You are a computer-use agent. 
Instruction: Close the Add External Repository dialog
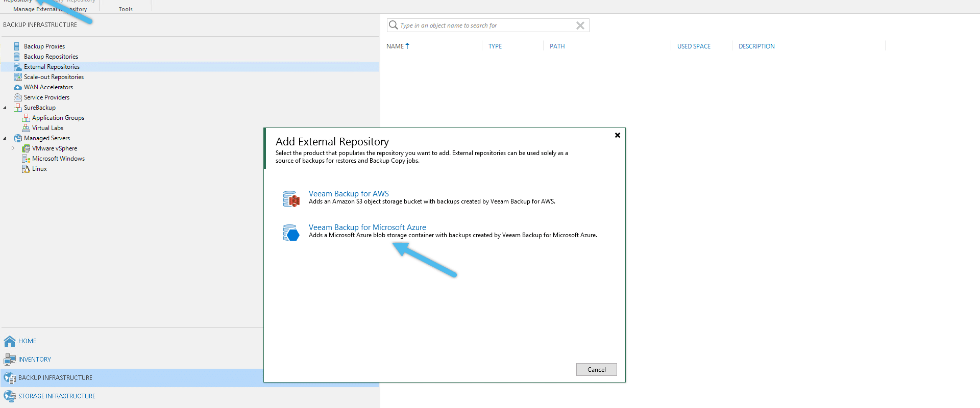618,135
